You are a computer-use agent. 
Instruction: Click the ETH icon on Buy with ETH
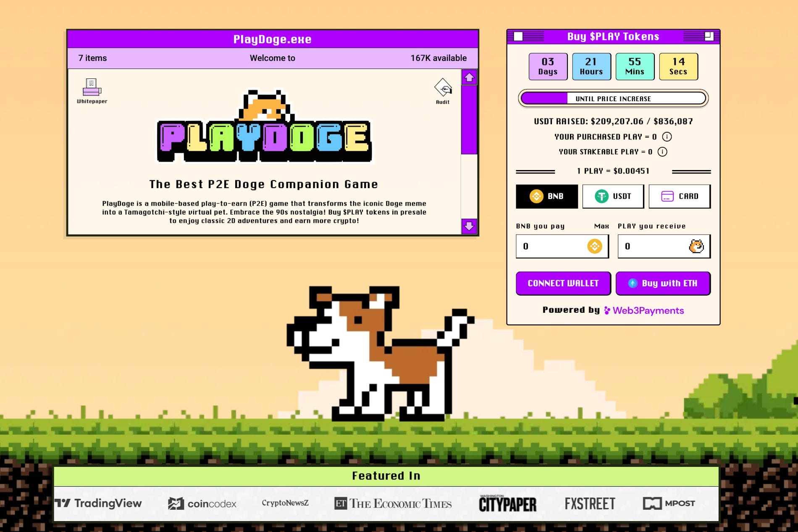click(633, 283)
